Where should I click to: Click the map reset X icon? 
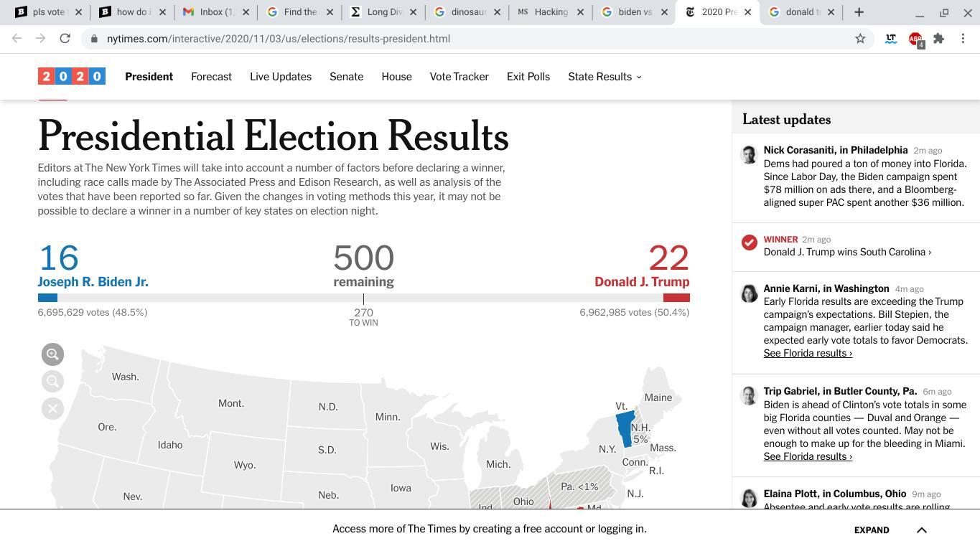(x=52, y=409)
